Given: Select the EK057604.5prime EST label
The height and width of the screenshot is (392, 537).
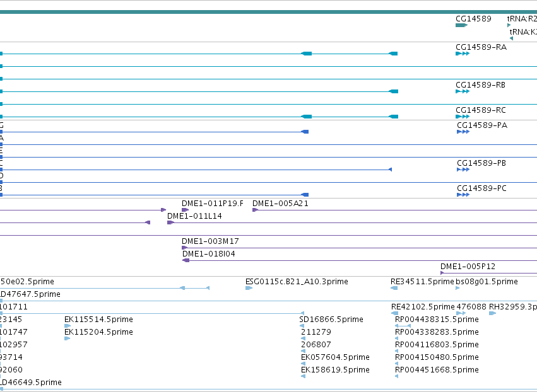Looking at the screenshot, I should 335,357.
